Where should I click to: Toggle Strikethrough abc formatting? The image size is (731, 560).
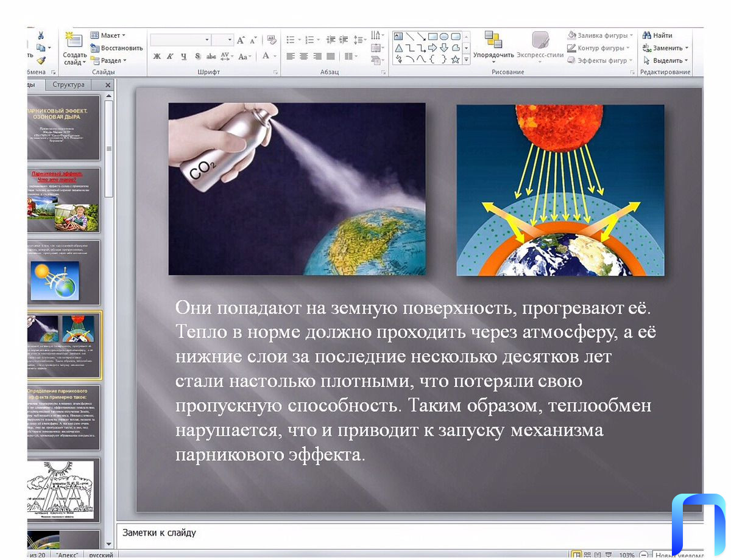[211, 56]
